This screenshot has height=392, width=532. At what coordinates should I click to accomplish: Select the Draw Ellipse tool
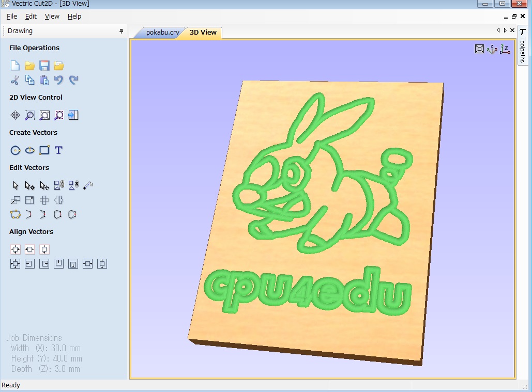30,150
